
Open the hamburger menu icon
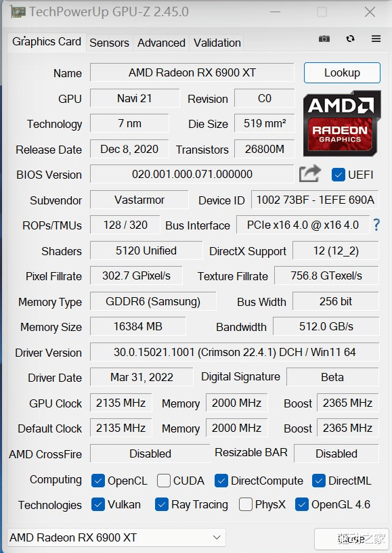(376, 39)
